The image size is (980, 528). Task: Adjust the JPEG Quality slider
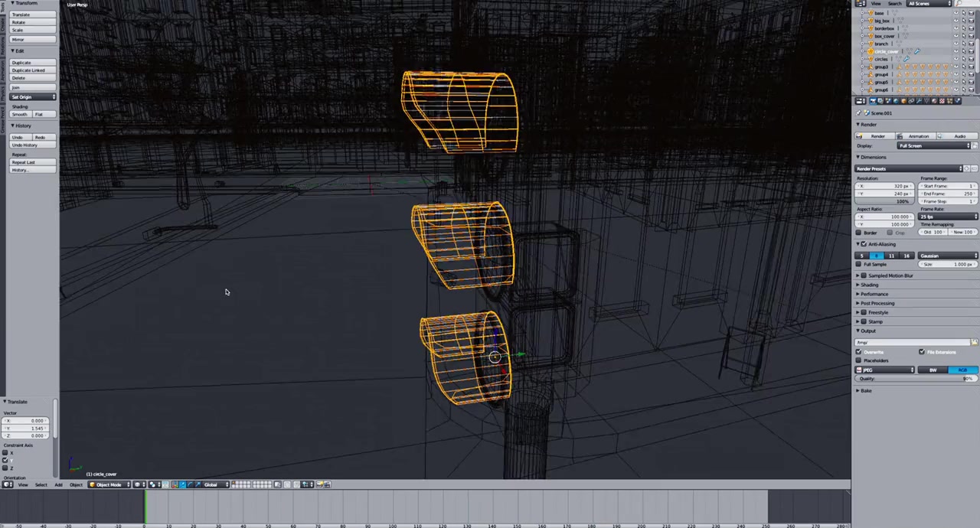click(x=916, y=379)
